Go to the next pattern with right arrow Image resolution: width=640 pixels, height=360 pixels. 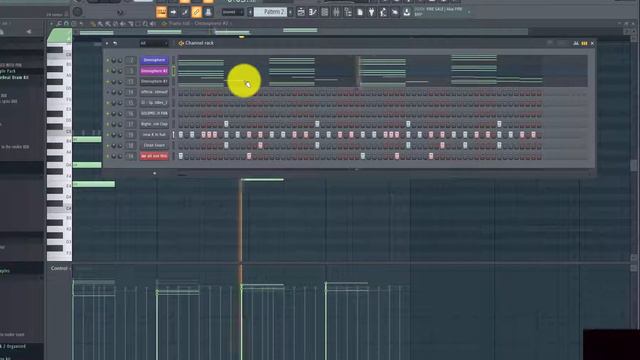point(290,12)
